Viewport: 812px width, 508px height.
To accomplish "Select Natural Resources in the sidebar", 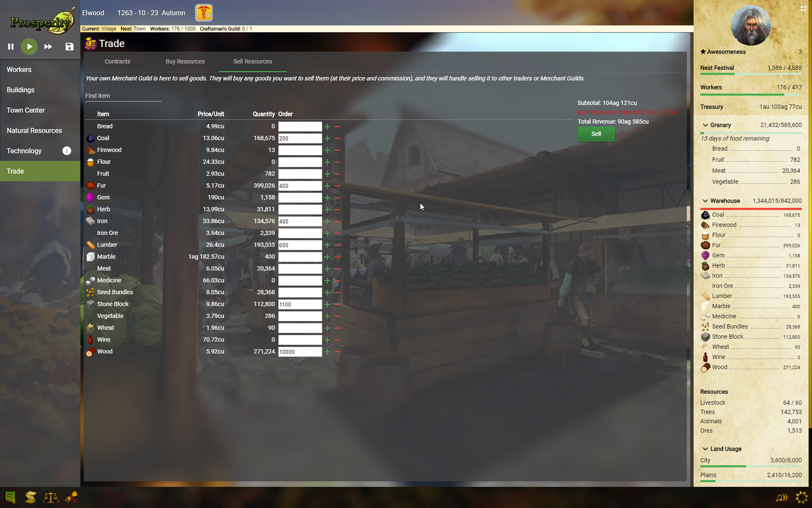I will (x=34, y=130).
